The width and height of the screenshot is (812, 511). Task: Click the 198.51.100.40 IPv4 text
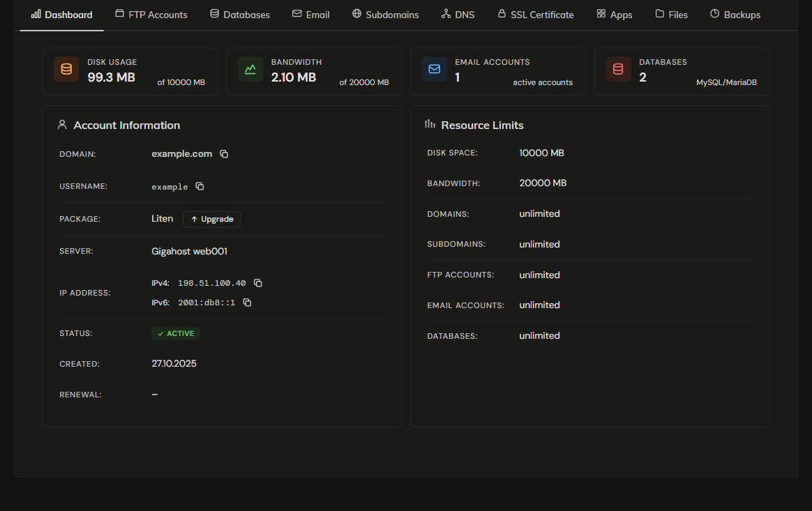tap(212, 282)
